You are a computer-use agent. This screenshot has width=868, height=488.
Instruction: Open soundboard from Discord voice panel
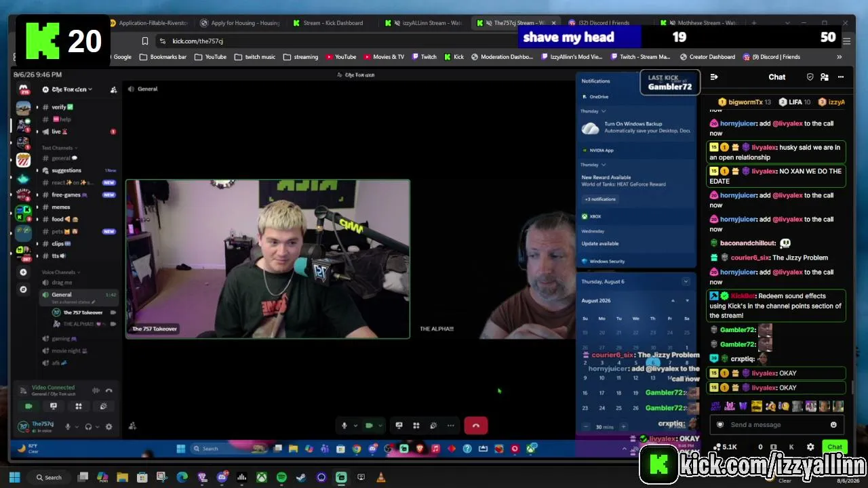pos(103,407)
